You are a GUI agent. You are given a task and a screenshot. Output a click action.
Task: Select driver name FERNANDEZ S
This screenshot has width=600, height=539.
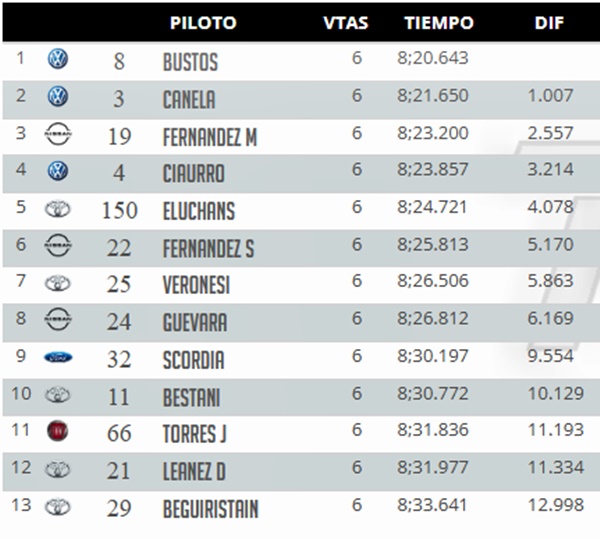click(209, 248)
